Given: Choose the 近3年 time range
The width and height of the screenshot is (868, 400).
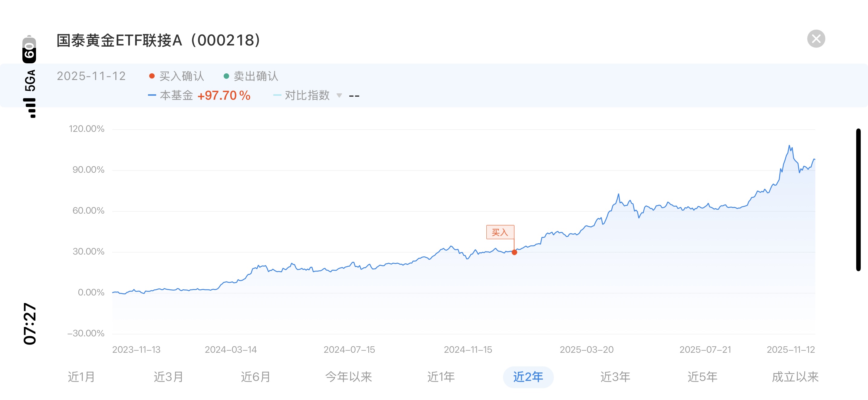Looking at the screenshot, I should (x=615, y=377).
